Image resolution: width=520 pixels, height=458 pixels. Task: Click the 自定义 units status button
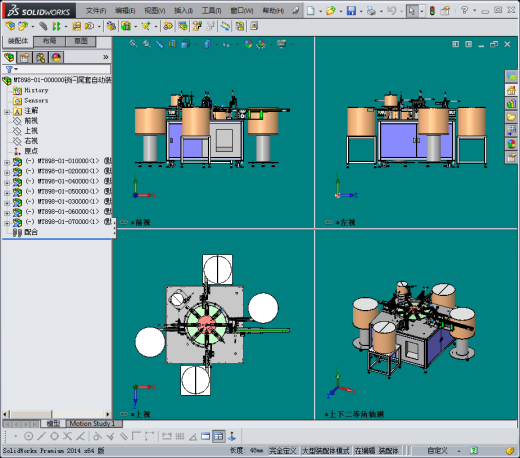pos(437,451)
